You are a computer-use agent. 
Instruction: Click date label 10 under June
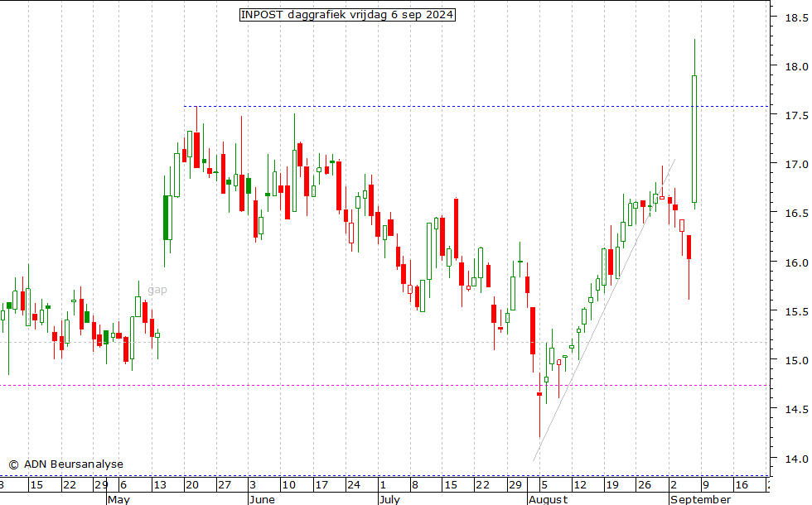[x=288, y=485]
